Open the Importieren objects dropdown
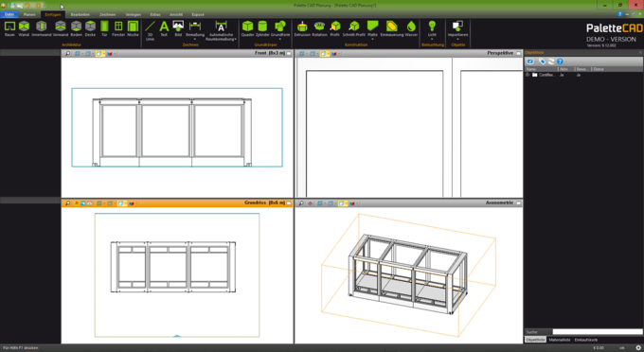 tap(457, 30)
